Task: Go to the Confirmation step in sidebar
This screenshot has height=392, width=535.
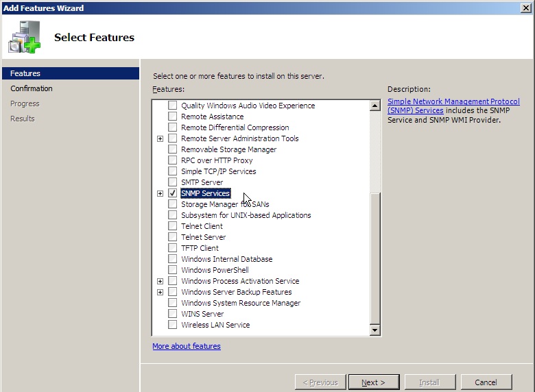Action: click(x=32, y=88)
